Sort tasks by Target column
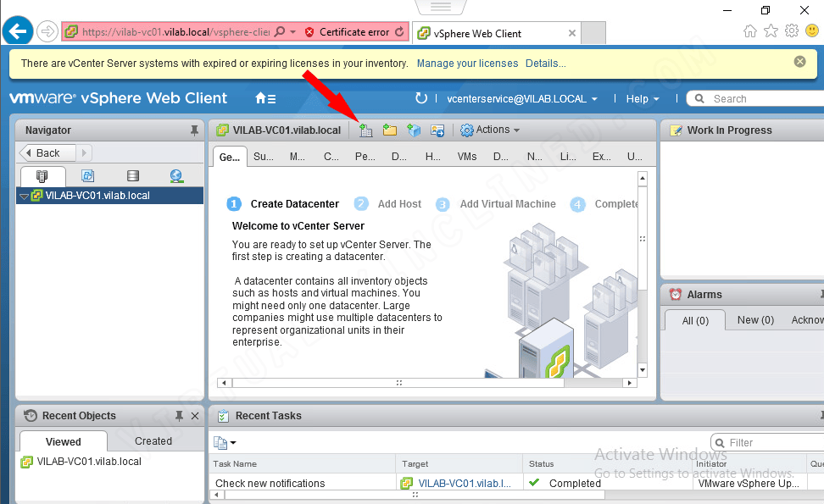This screenshot has height=504, width=824. pyautogui.click(x=459, y=463)
